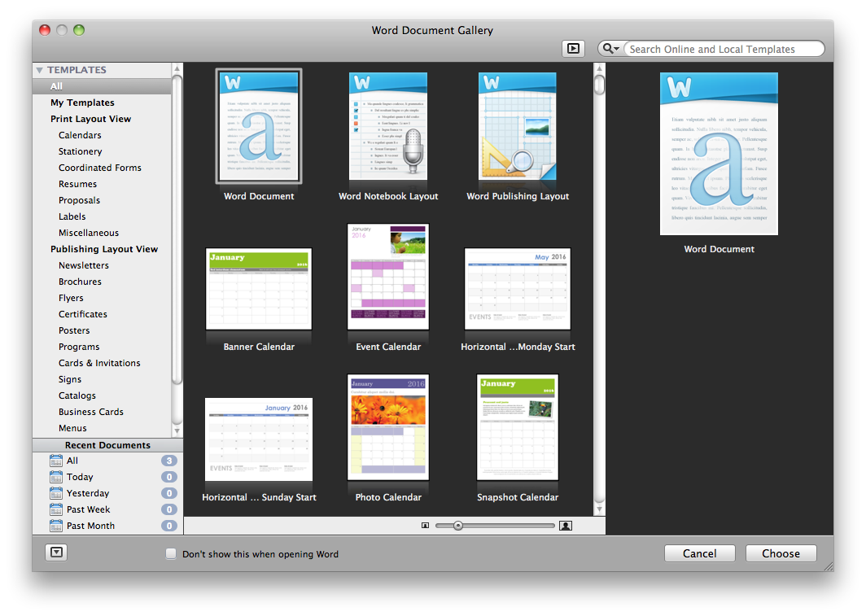Image resolution: width=866 pixels, height=616 pixels.
Task: Select All in the templates sidebar
Action: (x=103, y=86)
